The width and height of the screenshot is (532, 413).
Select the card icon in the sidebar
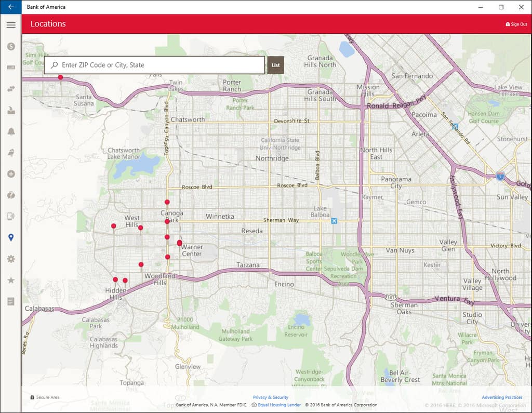11,68
